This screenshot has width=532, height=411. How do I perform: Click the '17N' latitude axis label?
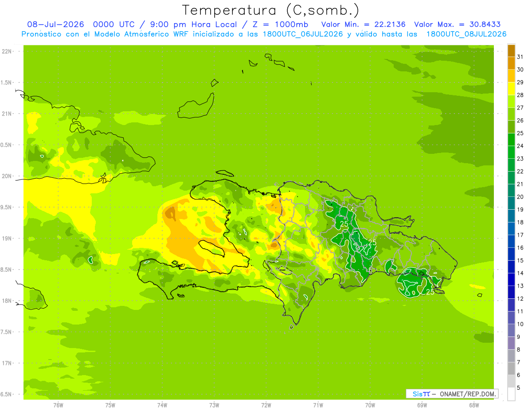click(x=7, y=363)
